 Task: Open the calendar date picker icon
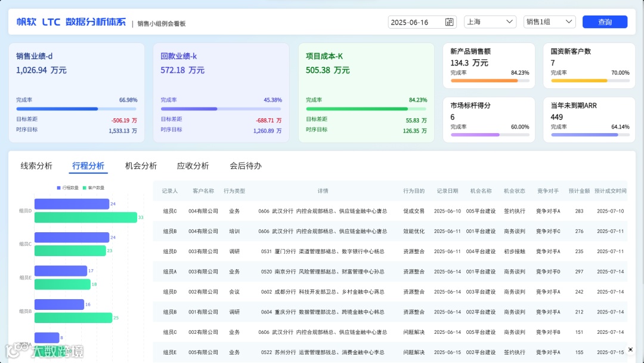(x=450, y=22)
